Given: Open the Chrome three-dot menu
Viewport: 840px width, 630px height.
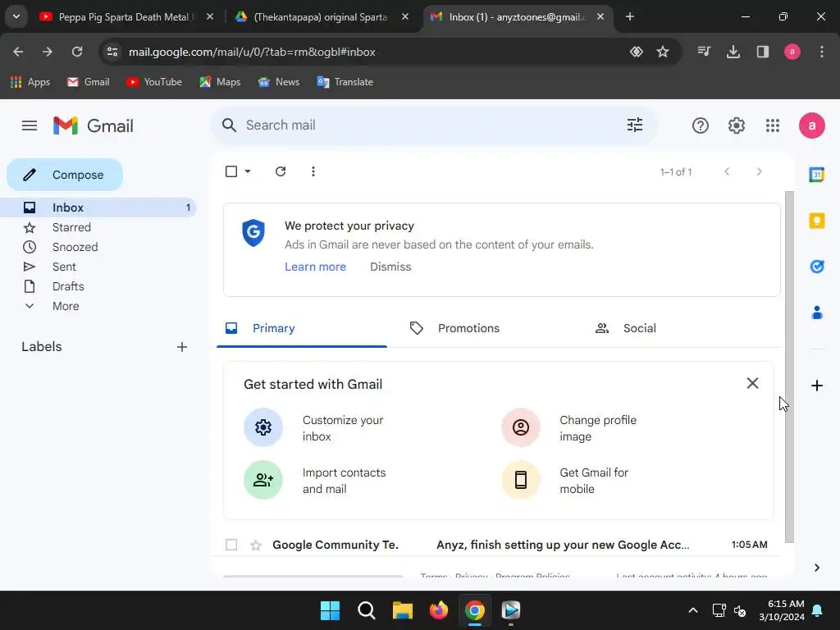Looking at the screenshot, I should (822, 52).
